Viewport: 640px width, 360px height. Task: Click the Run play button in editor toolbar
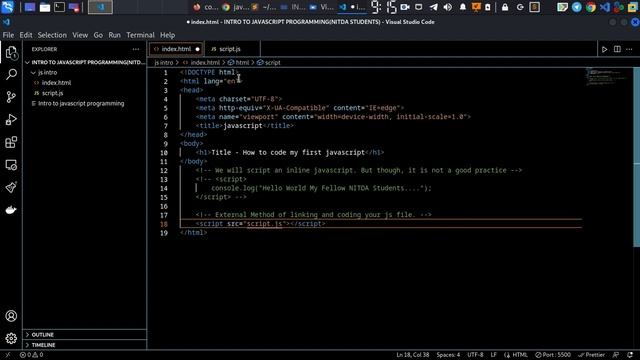604,49
